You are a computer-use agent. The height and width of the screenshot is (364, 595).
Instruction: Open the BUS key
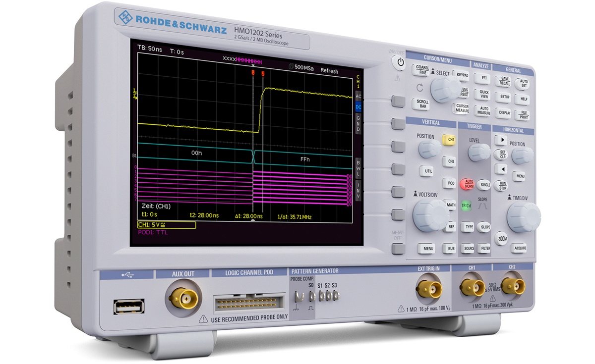pyautogui.click(x=449, y=249)
